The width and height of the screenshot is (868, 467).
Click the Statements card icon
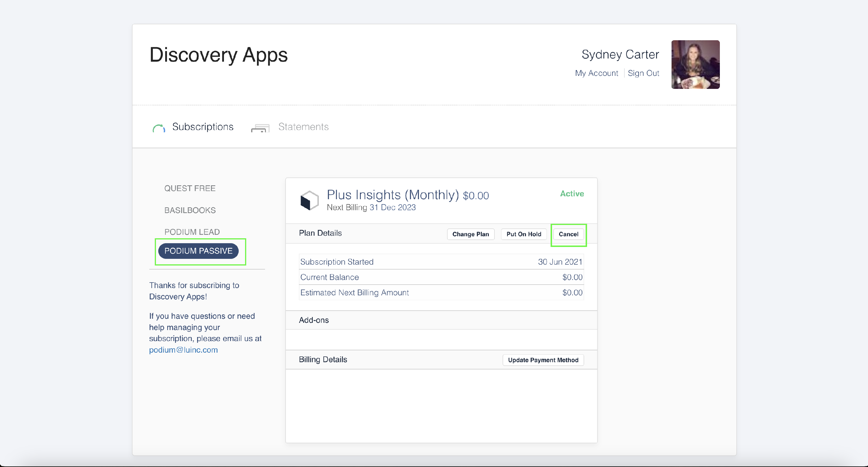(260, 128)
